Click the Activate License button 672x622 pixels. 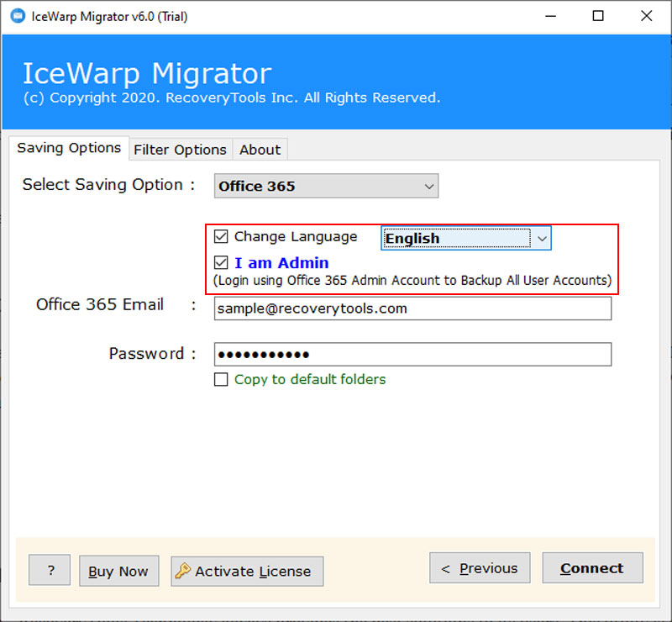click(247, 571)
